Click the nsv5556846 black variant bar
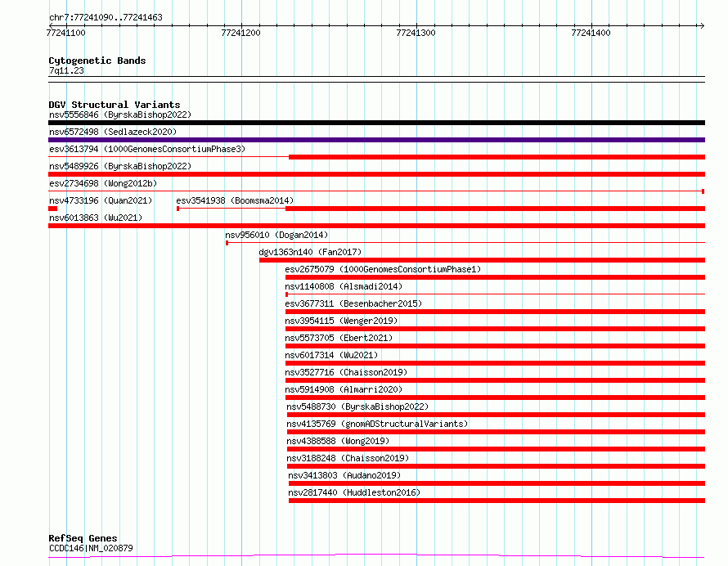Image resolution: width=728 pixels, height=566 pixels. pyautogui.click(x=376, y=123)
